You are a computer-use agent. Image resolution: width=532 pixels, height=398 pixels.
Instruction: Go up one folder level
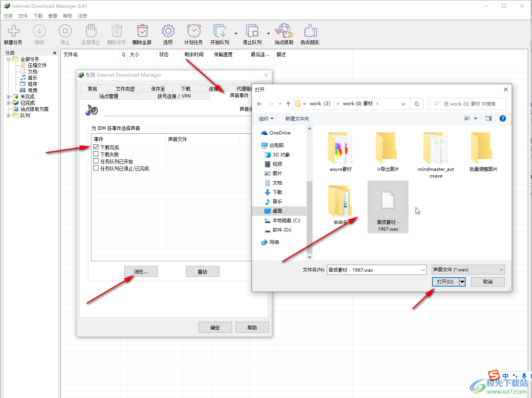click(x=288, y=104)
